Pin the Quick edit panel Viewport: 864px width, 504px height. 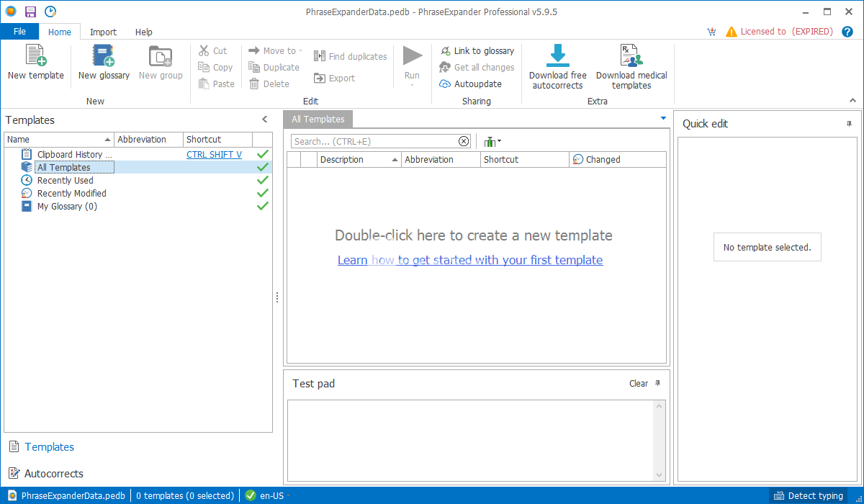(x=849, y=124)
